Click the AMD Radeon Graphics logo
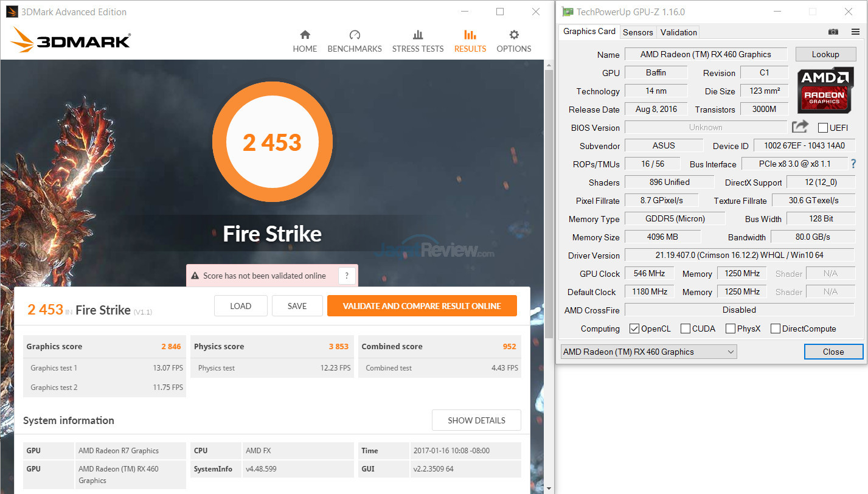This screenshot has width=868, height=494. coord(824,90)
